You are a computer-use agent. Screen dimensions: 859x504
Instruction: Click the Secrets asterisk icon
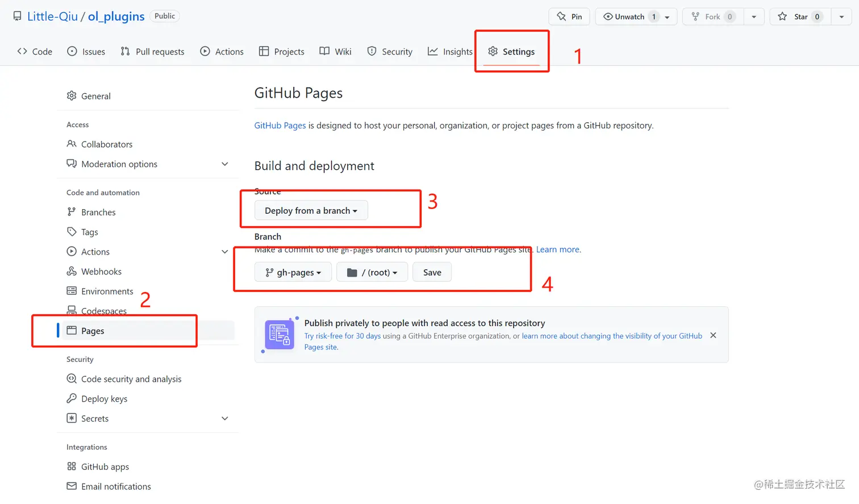pos(72,418)
